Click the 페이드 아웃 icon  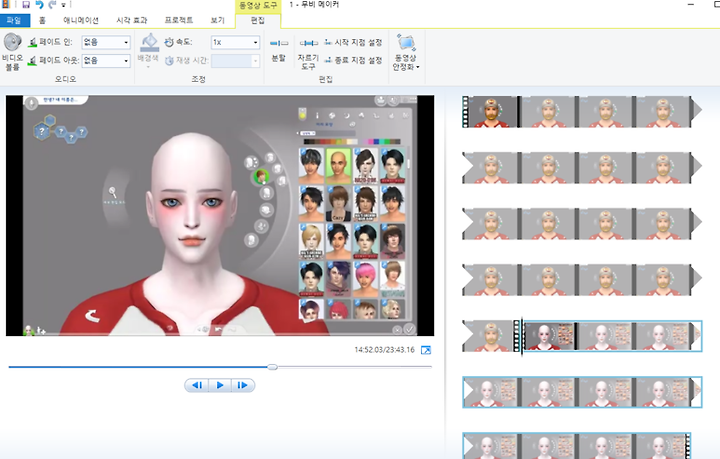pyautogui.click(x=32, y=61)
